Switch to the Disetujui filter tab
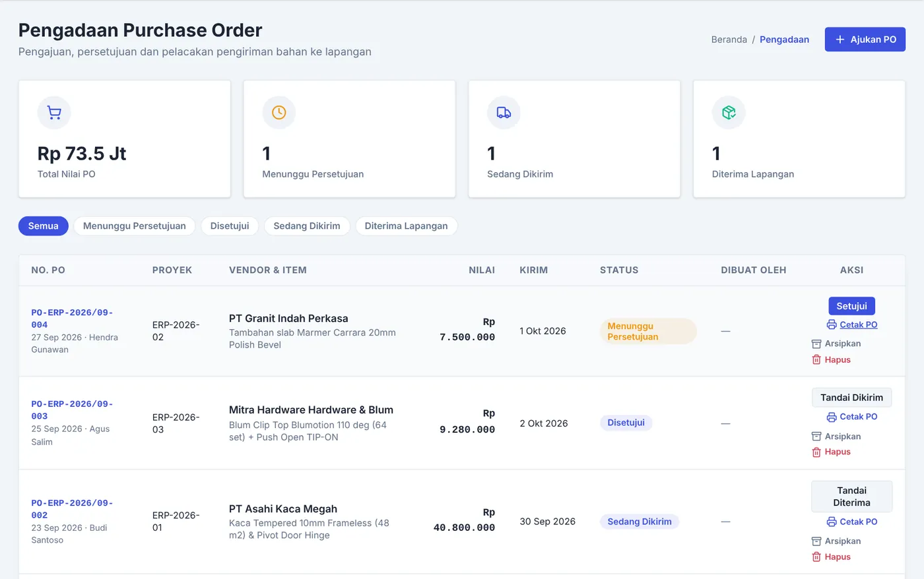Viewport: 924px width, 579px height. click(x=230, y=226)
